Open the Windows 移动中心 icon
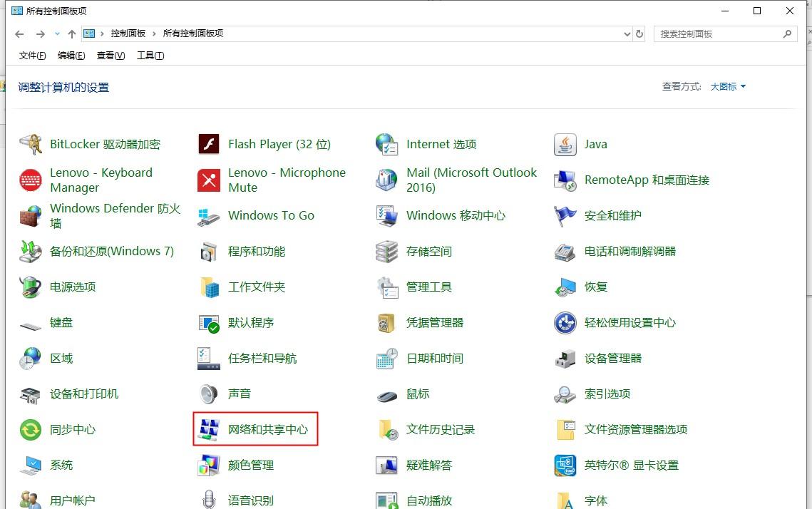 387,215
